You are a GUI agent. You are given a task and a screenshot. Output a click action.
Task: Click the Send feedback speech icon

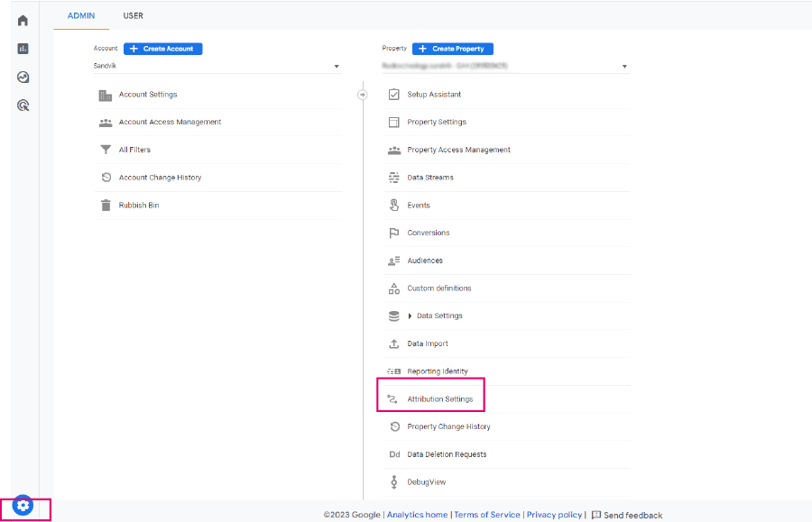[596, 515]
